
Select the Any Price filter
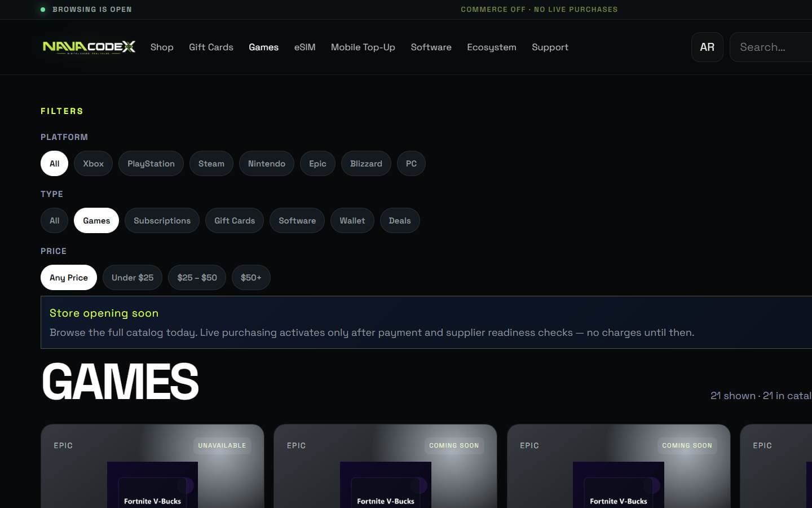[x=69, y=278]
